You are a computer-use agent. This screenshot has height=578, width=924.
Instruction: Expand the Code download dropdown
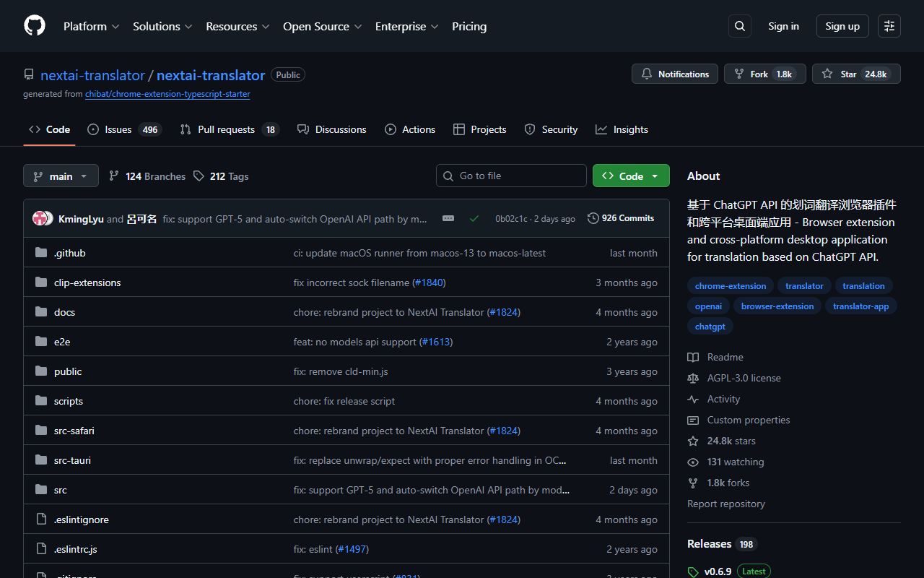655,176
